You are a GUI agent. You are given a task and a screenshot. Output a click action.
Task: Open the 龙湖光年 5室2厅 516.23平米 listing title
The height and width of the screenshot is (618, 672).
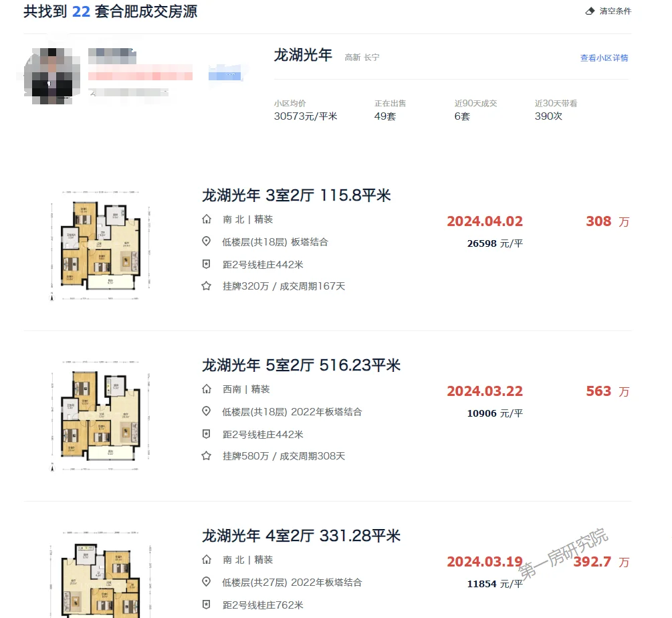[301, 365]
